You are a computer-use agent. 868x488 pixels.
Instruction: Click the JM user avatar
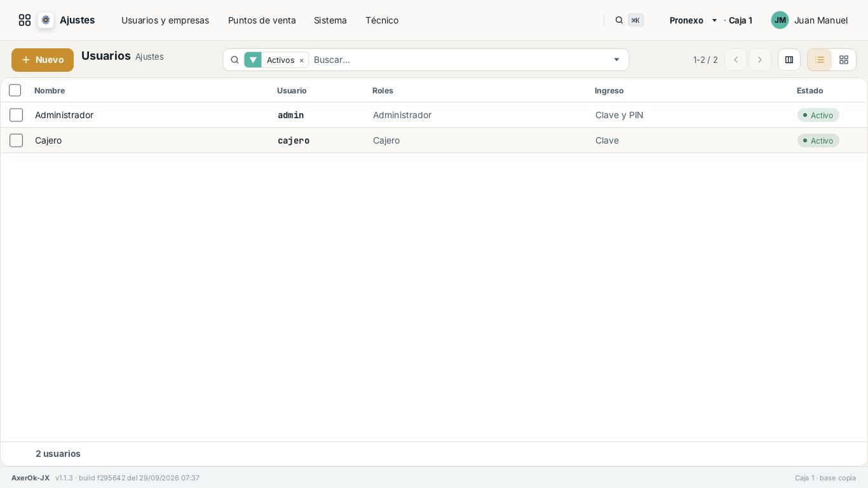point(780,20)
